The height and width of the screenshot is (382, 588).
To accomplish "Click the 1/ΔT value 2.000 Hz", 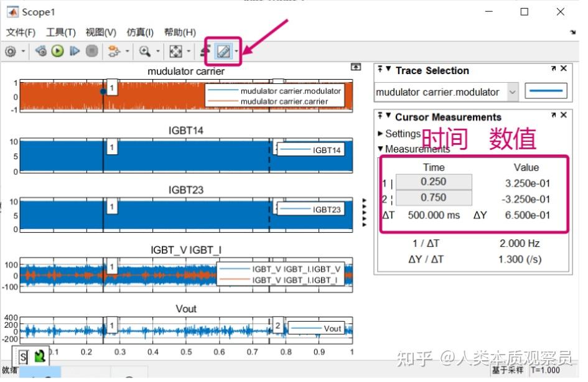I will [520, 244].
